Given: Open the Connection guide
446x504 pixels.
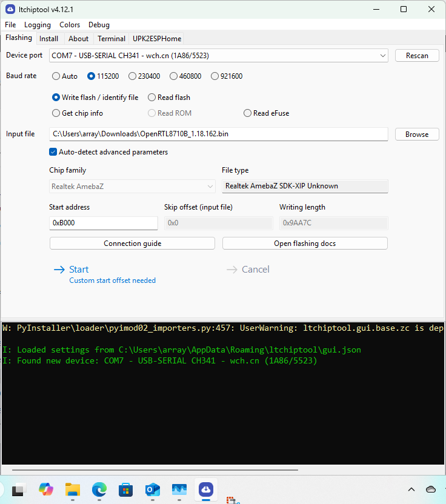Looking at the screenshot, I should point(132,244).
